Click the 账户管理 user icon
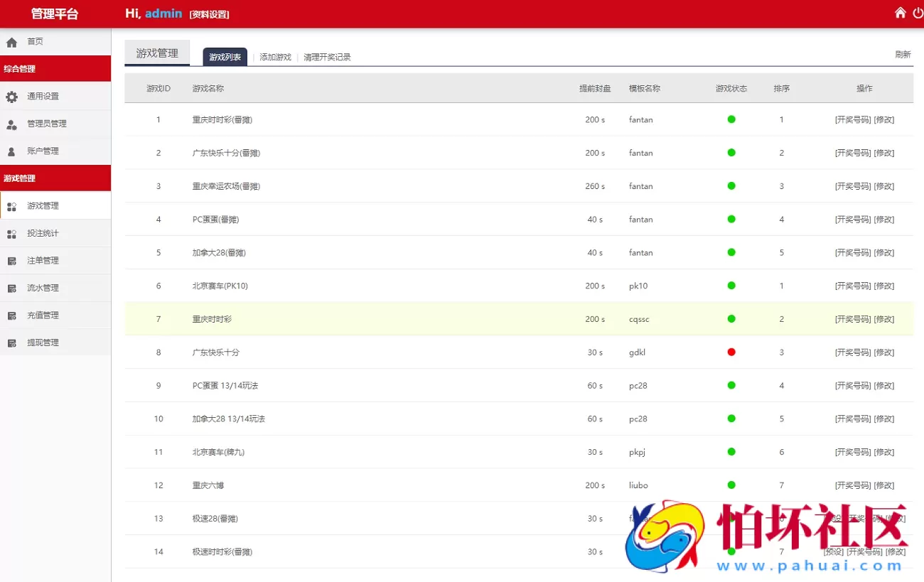The height and width of the screenshot is (582, 924). point(12,151)
